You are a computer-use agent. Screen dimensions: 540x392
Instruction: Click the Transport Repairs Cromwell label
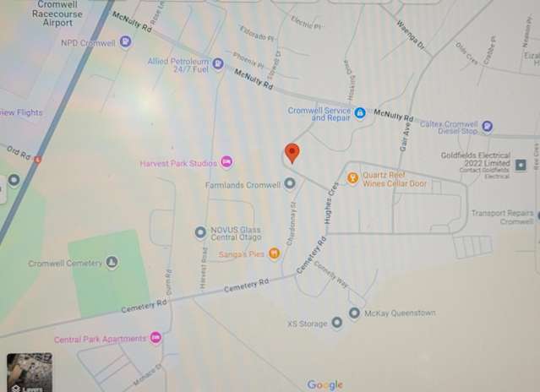(x=502, y=217)
